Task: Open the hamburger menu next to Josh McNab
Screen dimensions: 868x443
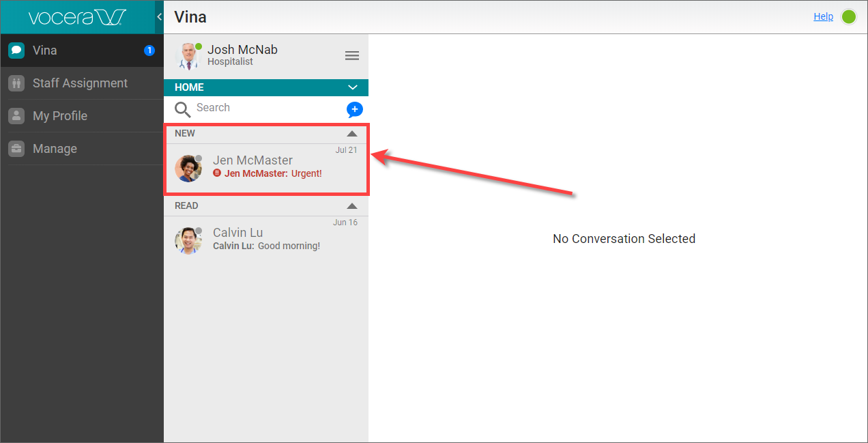Action: click(352, 55)
